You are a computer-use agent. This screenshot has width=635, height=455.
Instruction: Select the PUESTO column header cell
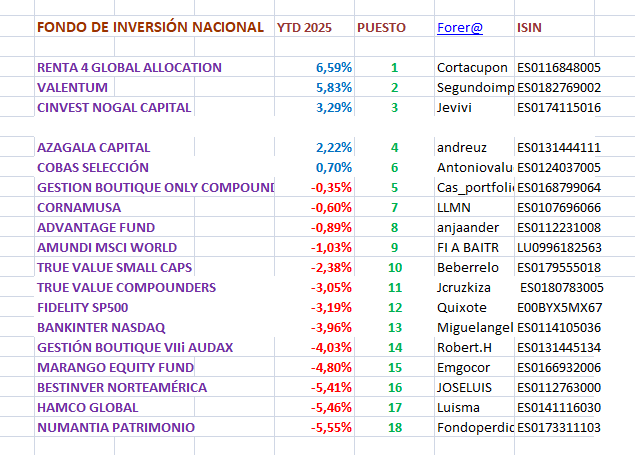[x=381, y=28]
